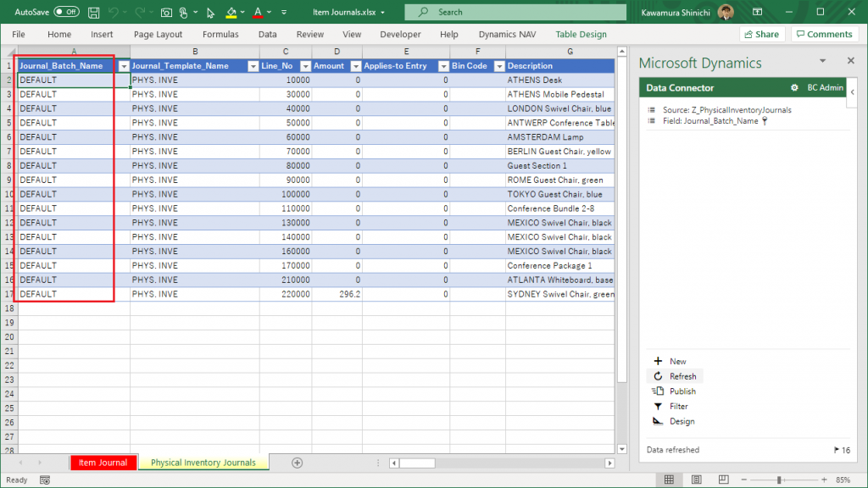The height and width of the screenshot is (488, 868).
Task: Apply the red font color
Action: (258, 12)
